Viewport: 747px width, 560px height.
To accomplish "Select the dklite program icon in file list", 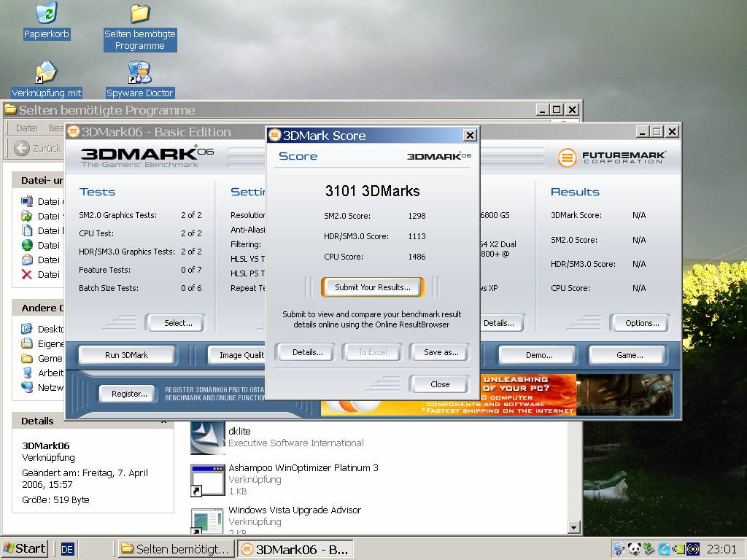I will (x=207, y=437).
